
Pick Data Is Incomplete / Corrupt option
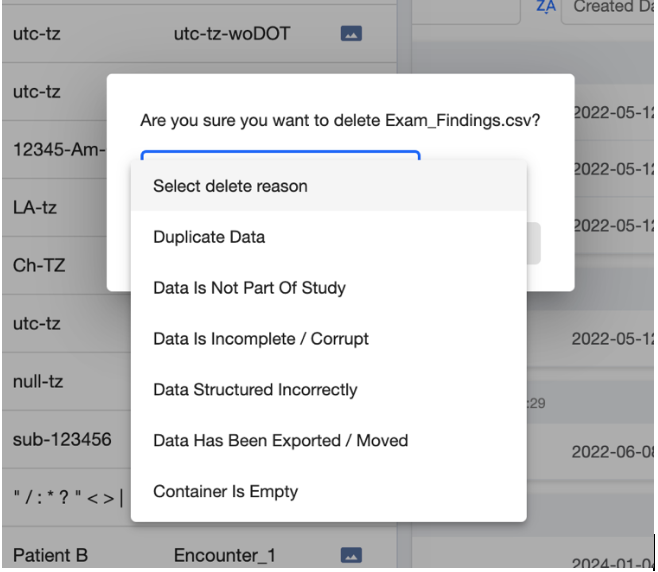pyautogui.click(x=329, y=339)
